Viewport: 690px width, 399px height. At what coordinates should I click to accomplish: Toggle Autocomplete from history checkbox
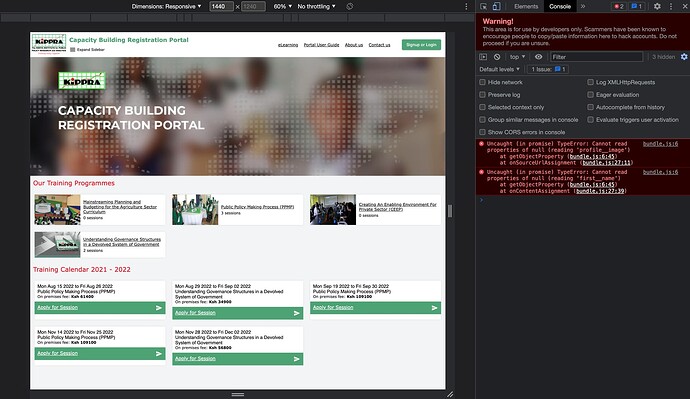[x=591, y=107]
